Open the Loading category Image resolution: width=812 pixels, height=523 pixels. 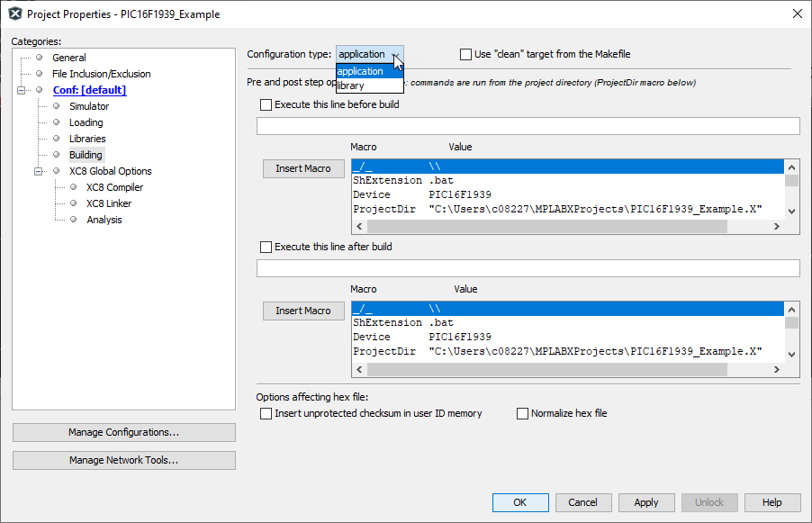click(x=86, y=122)
